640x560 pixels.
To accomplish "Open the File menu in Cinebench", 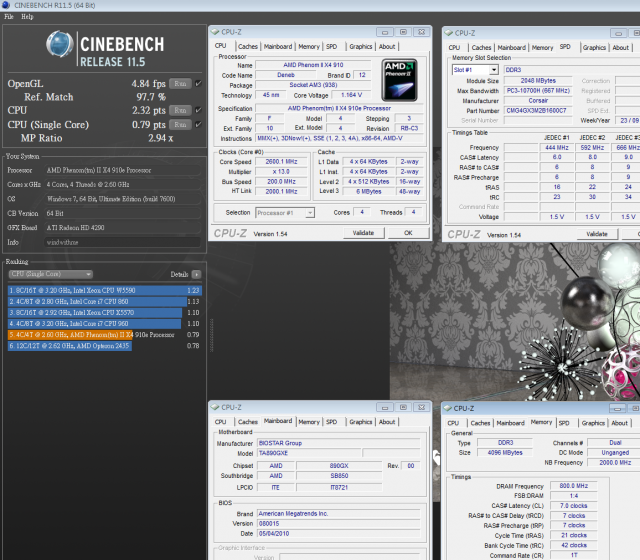I will tap(9, 17).
